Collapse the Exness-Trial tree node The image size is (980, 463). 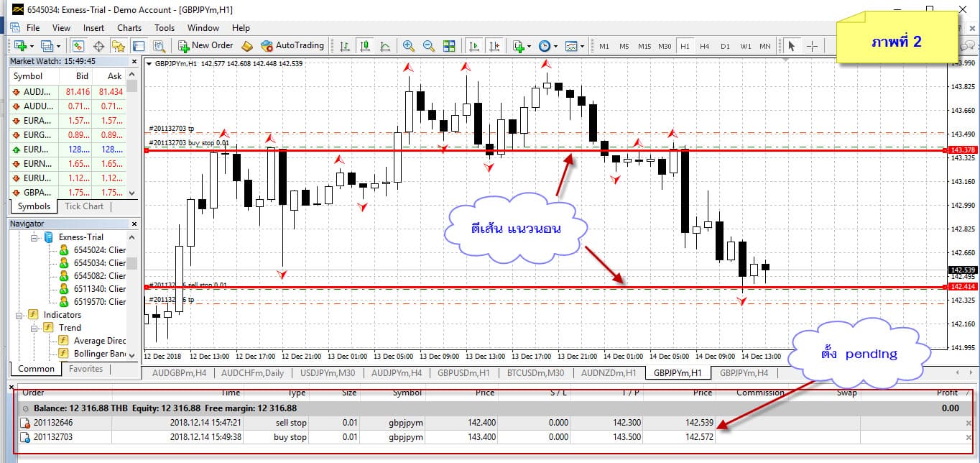point(34,237)
